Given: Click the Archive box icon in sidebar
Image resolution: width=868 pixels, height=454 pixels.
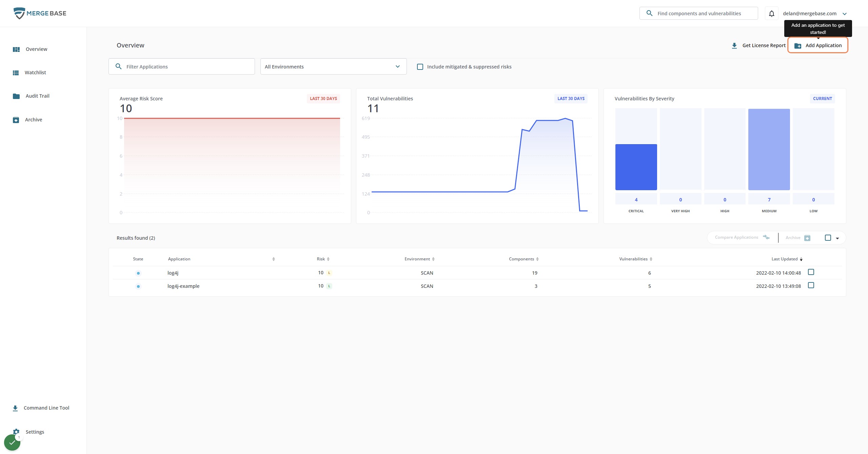Looking at the screenshot, I should click(x=16, y=120).
